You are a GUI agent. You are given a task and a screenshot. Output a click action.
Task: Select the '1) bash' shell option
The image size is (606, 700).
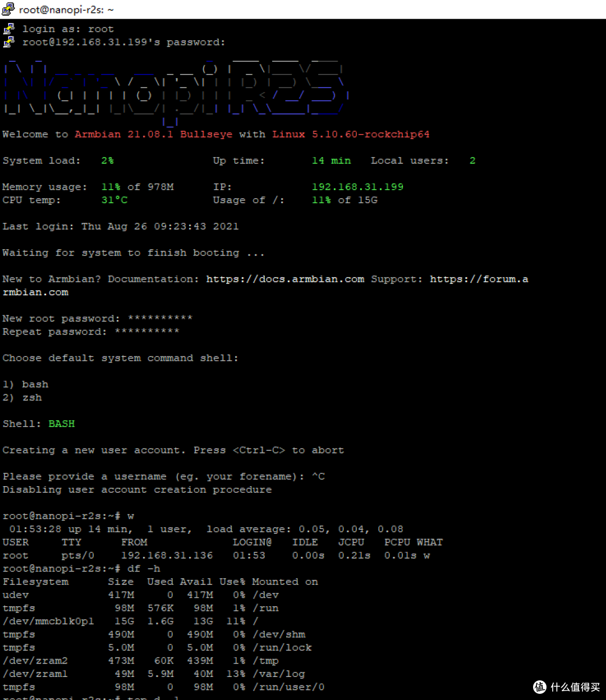pyautogui.click(x=26, y=384)
